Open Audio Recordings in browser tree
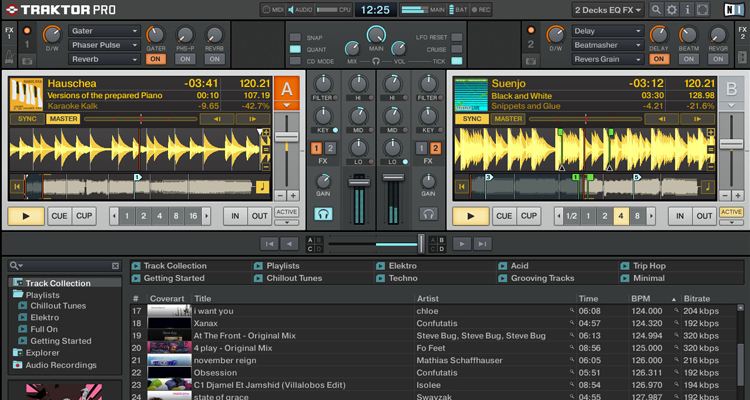This screenshot has height=400, width=750. [x=61, y=365]
